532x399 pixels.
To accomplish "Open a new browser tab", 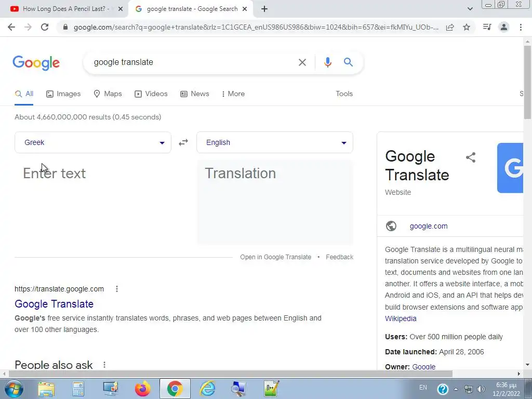I will point(264,9).
